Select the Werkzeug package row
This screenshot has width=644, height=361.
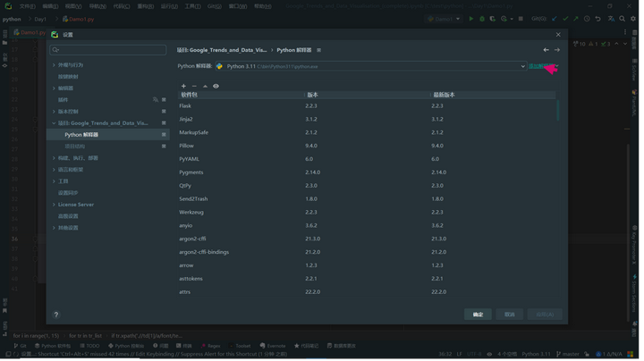tap(367, 213)
